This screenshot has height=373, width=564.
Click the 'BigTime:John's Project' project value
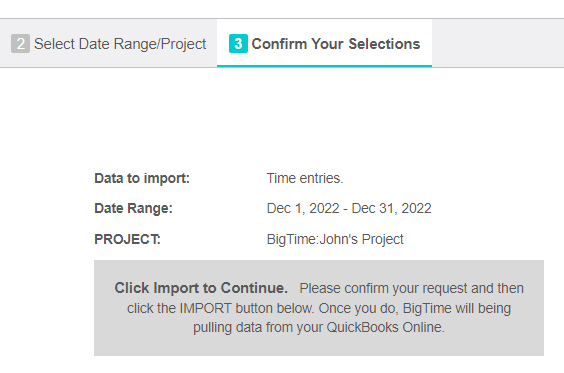[x=335, y=240]
